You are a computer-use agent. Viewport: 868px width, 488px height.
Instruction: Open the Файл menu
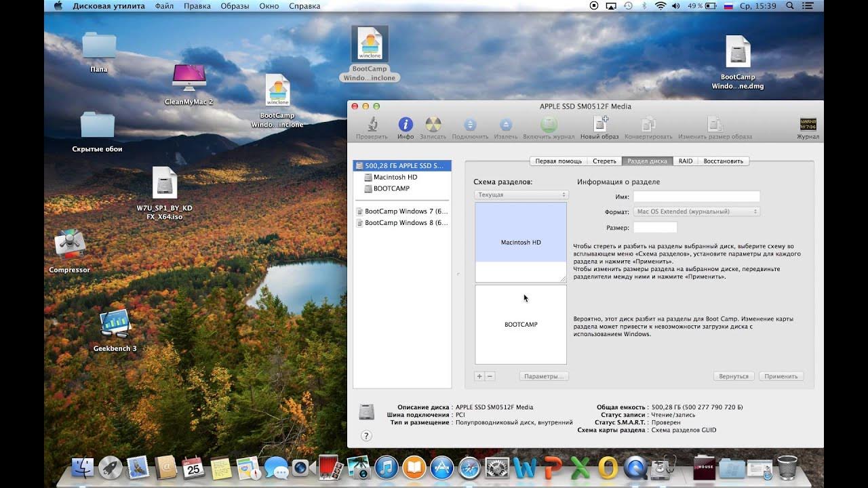[164, 5]
